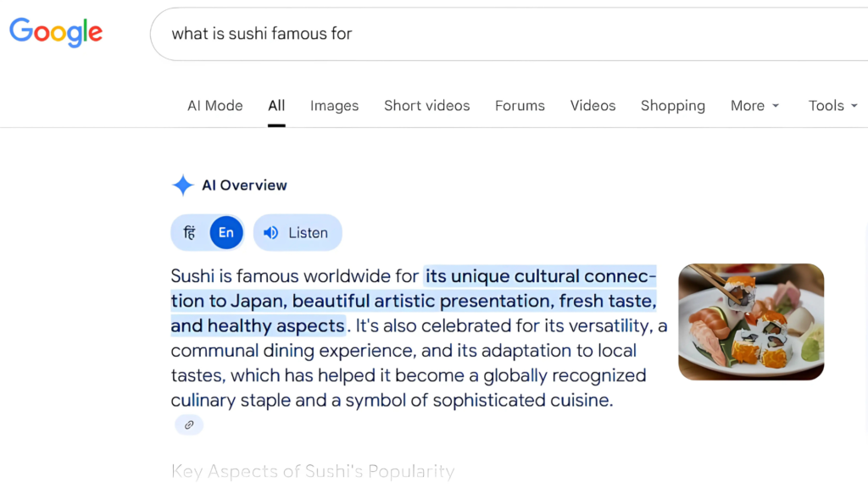Viewport: 868px width, 488px height.
Task: Open the sushi platter thumbnail image
Action: 750,322
